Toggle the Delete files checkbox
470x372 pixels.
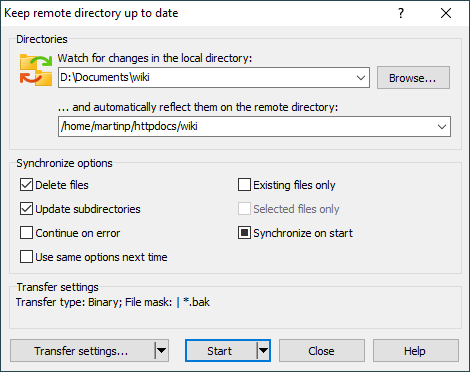click(26, 185)
